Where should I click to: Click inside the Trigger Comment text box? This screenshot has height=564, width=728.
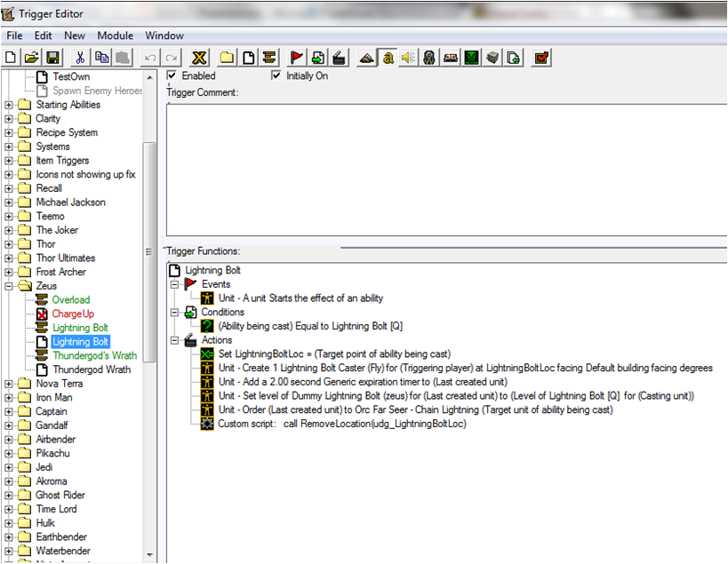click(x=446, y=171)
